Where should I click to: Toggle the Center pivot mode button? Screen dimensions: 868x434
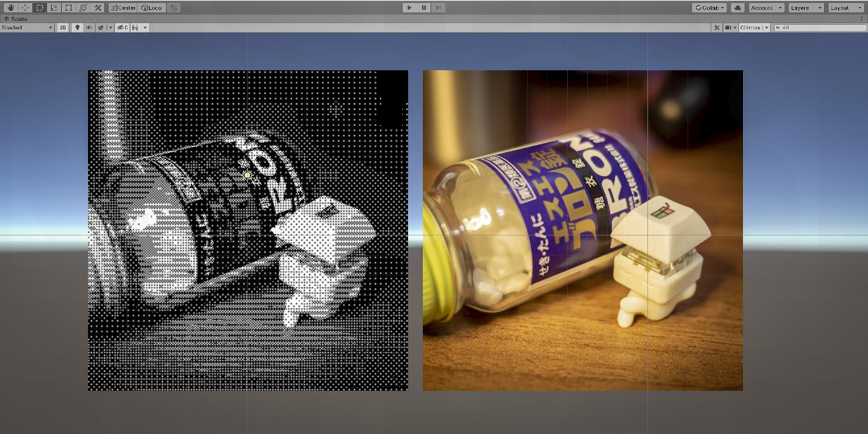(123, 8)
